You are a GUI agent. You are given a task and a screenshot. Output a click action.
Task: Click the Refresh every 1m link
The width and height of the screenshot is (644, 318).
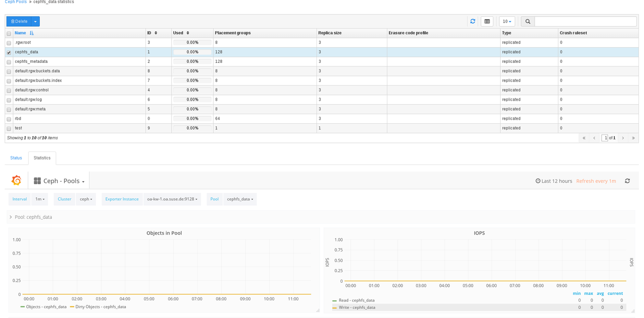596,181
